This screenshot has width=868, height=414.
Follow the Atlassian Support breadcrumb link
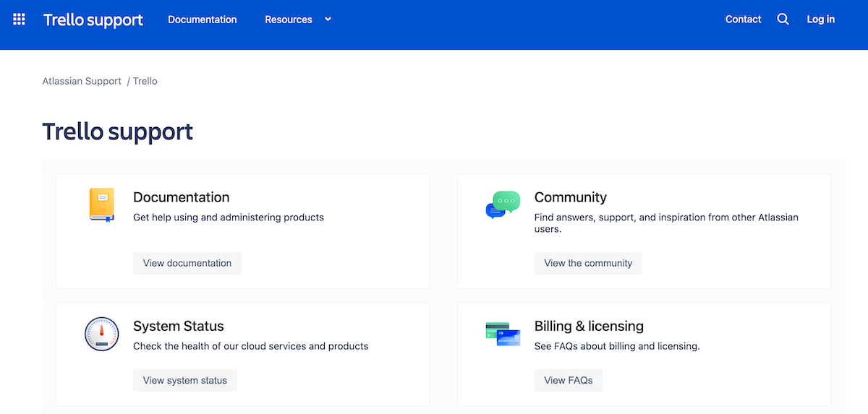(x=82, y=81)
